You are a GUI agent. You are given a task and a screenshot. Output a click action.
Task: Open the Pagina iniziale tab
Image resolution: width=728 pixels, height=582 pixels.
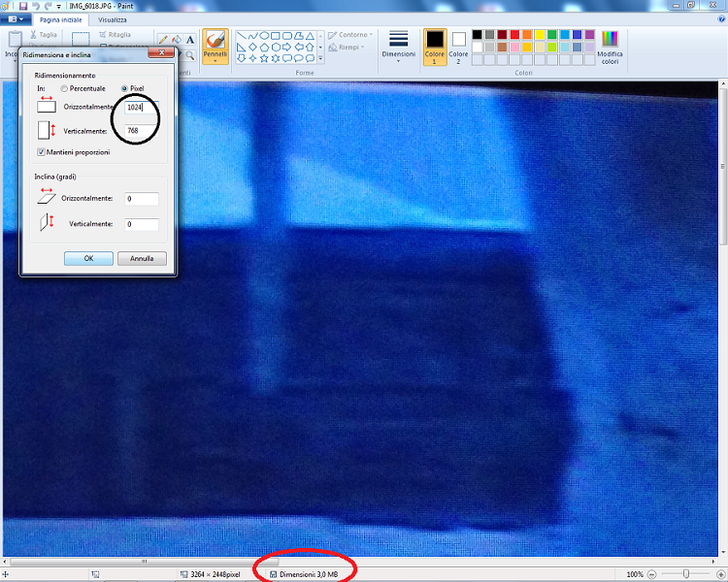62,19
